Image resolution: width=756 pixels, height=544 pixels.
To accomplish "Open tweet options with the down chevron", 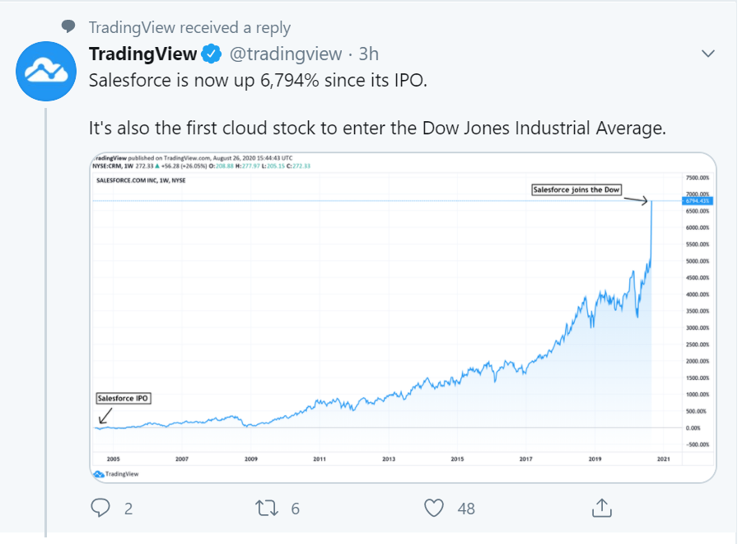I will pyautogui.click(x=707, y=53).
